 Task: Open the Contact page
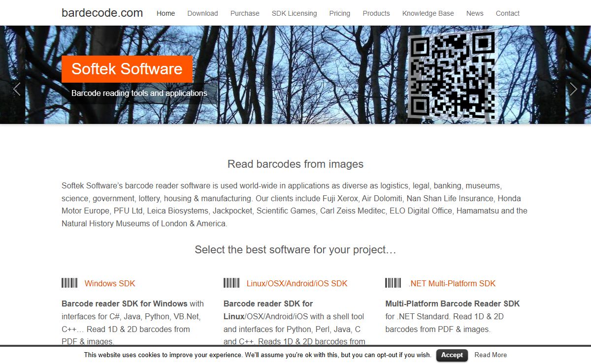tap(508, 13)
